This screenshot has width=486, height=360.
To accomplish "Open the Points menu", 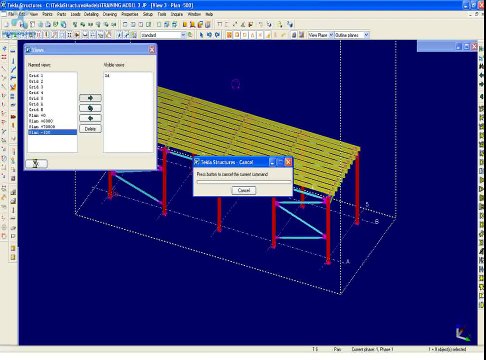I will (x=47, y=14).
